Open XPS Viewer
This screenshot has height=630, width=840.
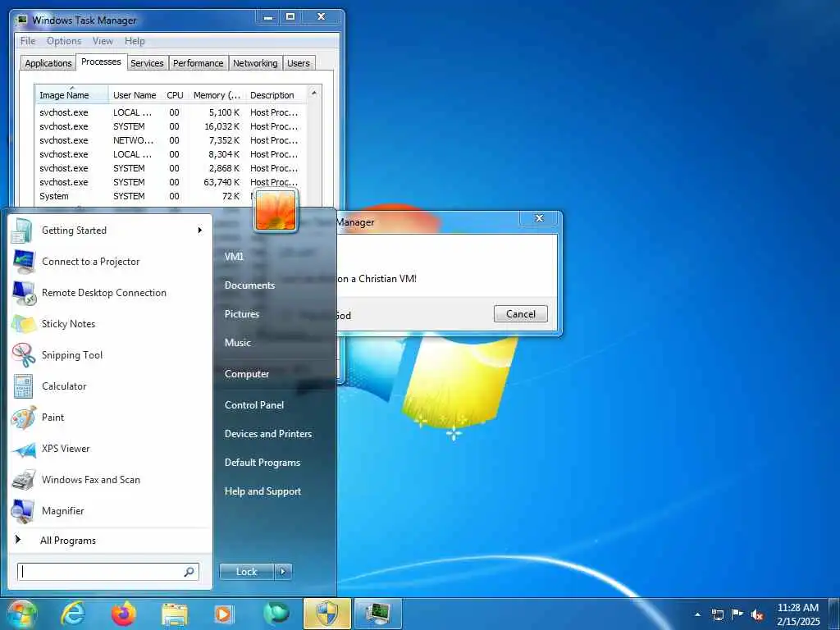coord(110,449)
